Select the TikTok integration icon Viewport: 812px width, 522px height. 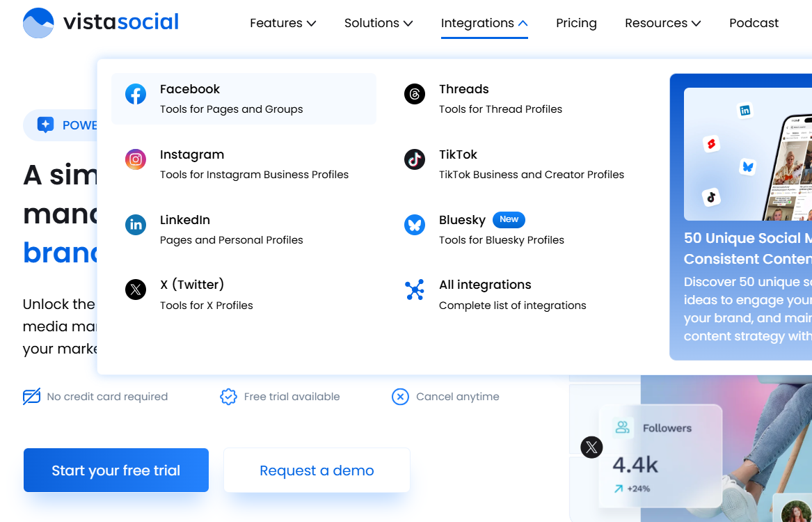tap(415, 159)
